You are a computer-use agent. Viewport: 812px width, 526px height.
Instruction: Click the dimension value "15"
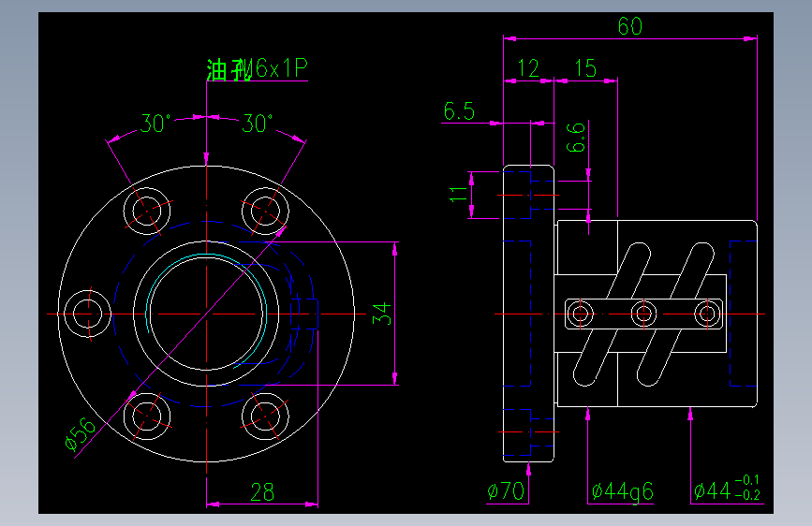(x=585, y=68)
